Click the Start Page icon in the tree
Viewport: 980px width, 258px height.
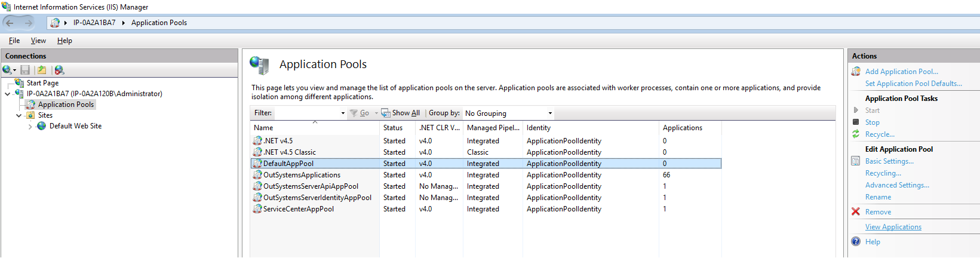pos(20,82)
